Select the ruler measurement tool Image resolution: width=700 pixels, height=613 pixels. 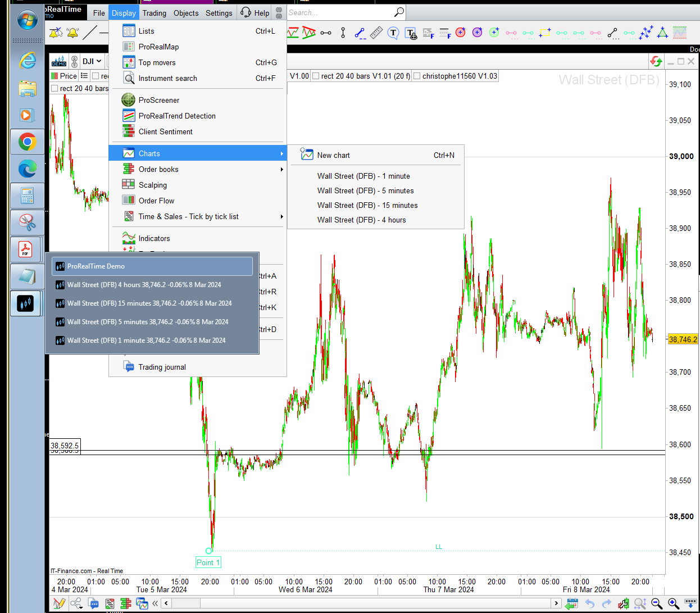(x=376, y=33)
